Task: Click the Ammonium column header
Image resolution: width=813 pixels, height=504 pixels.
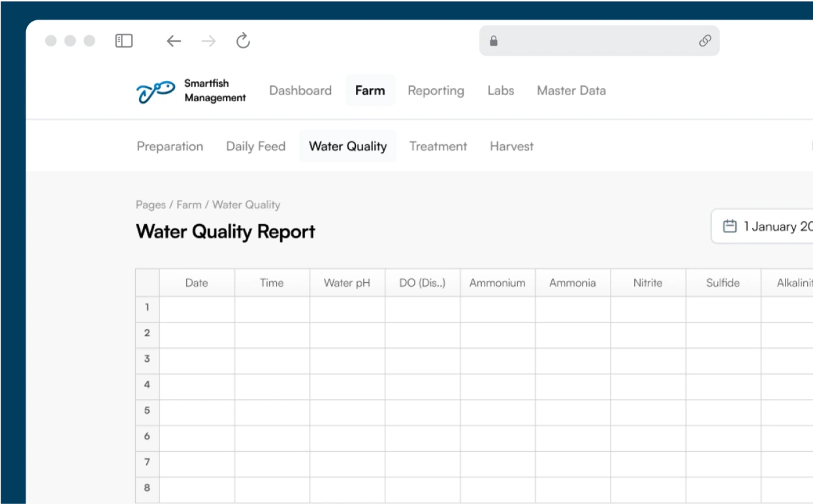Action: (x=498, y=283)
